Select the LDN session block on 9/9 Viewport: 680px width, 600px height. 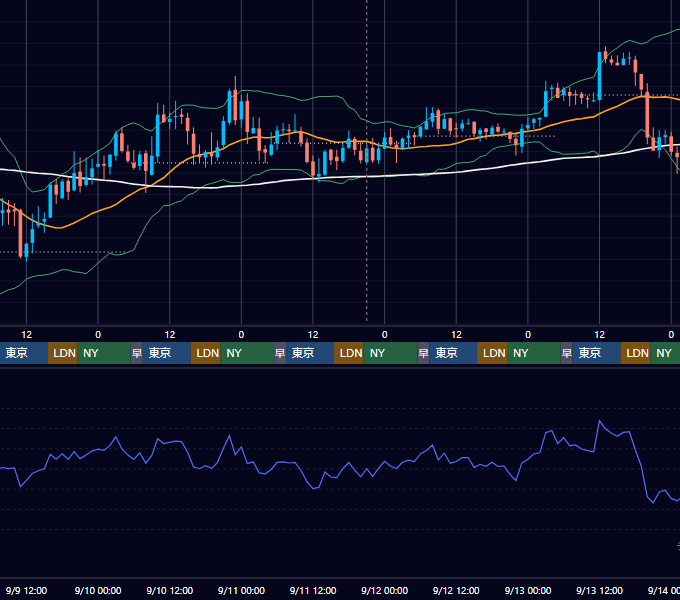click(x=62, y=353)
